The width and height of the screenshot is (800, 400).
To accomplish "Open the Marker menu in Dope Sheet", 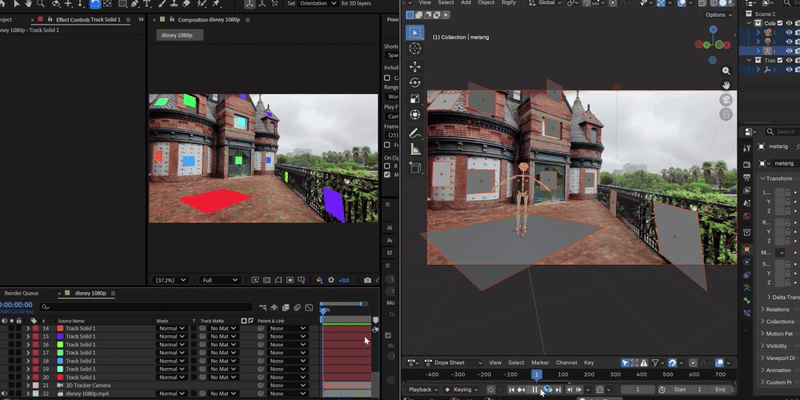I will click(x=540, y=363).
